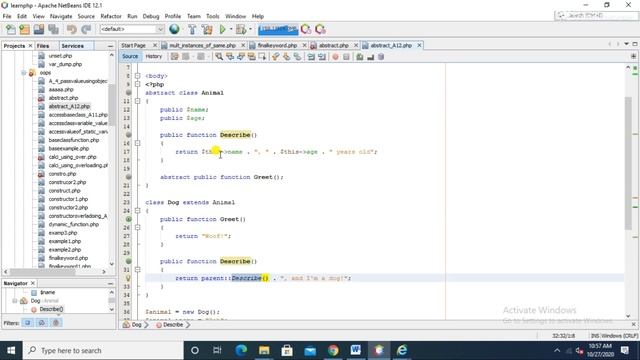Minimize the Projects panel
The height and width of the screenshot is (360, 640).
(x=110, y=46)
